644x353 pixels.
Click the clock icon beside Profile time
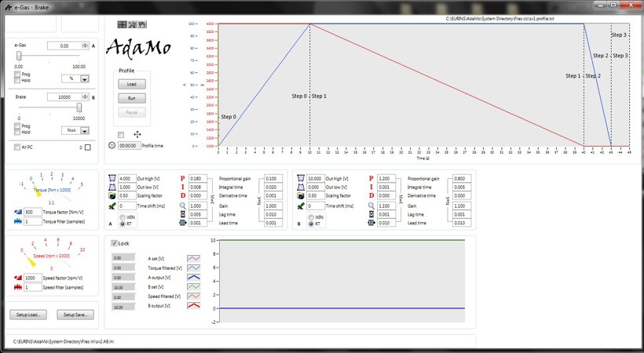[112, 145]
